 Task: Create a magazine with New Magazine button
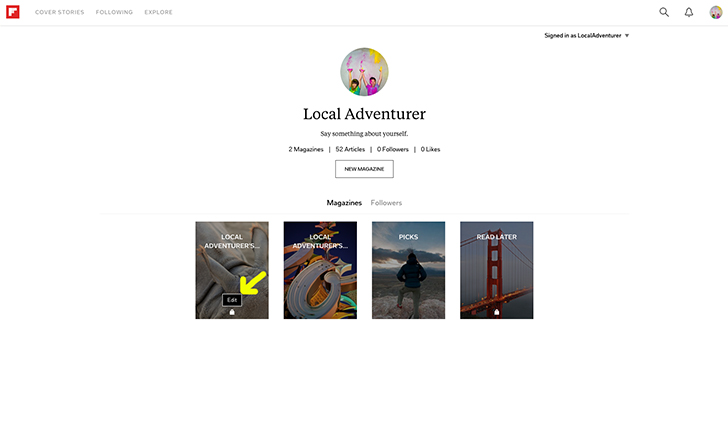[364, 169]
